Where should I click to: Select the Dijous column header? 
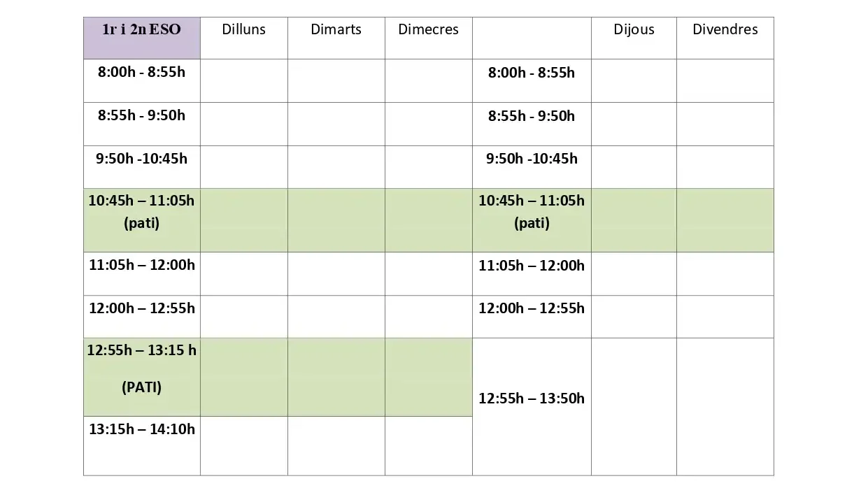click(634, 38)
